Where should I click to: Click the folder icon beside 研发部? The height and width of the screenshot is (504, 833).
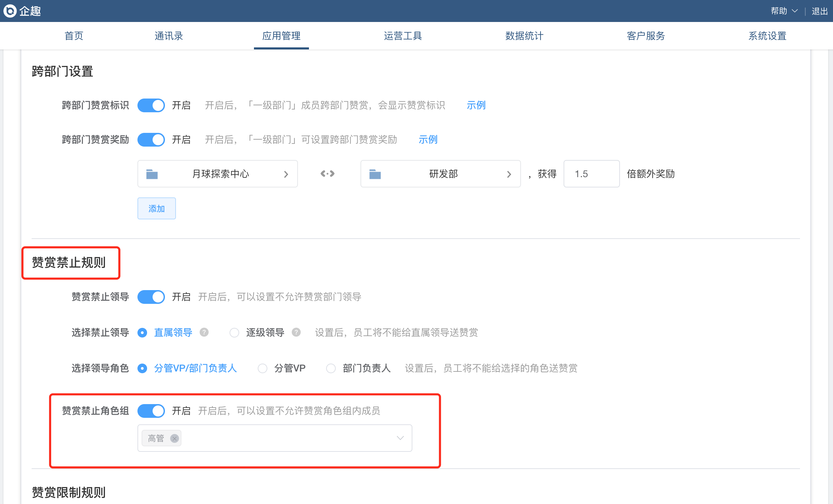(375, 174)
